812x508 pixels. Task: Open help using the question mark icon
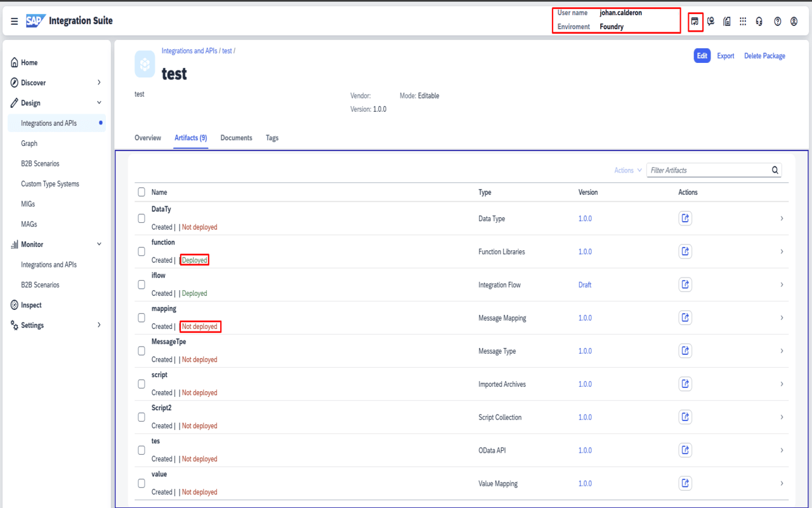click(777, 21)
